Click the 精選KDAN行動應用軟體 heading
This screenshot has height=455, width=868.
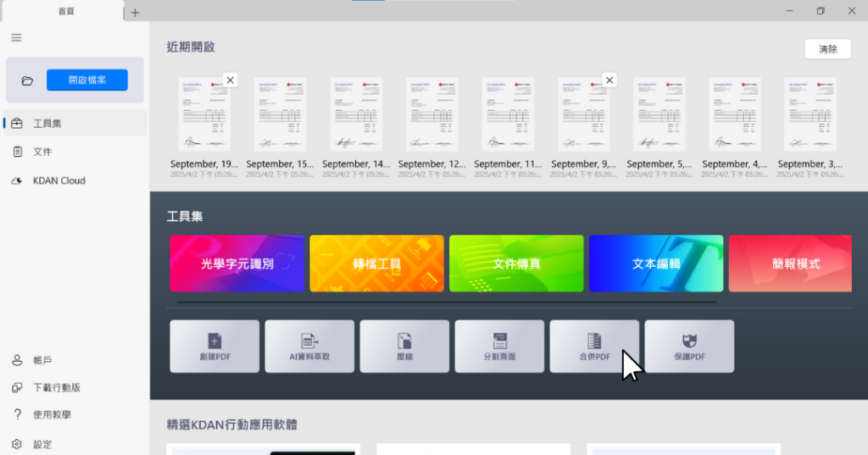[232, 424]
